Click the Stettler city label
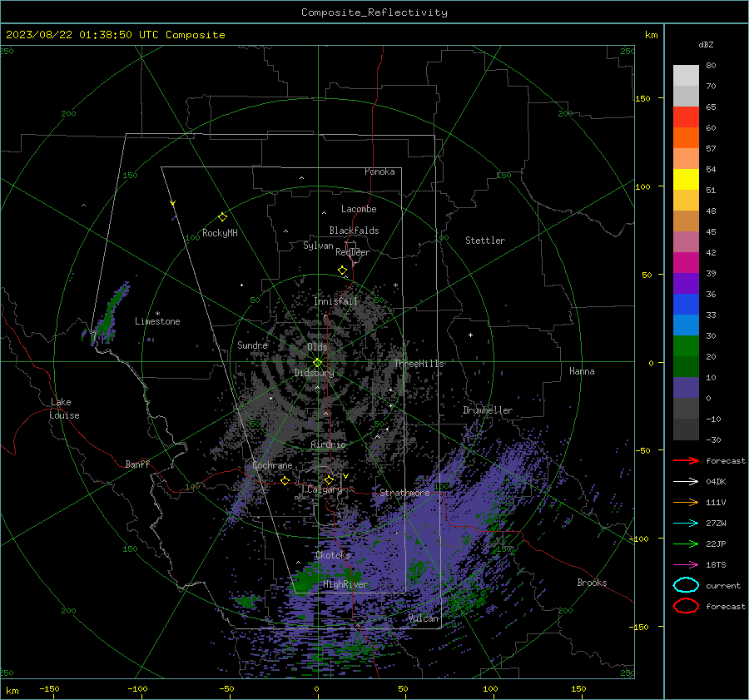 point(485,241)
